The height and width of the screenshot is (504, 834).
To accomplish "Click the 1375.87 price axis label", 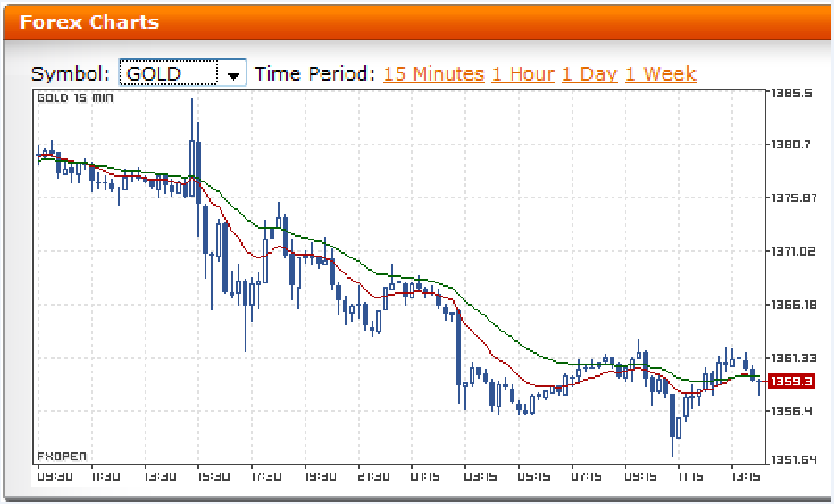I will (793, 197).
